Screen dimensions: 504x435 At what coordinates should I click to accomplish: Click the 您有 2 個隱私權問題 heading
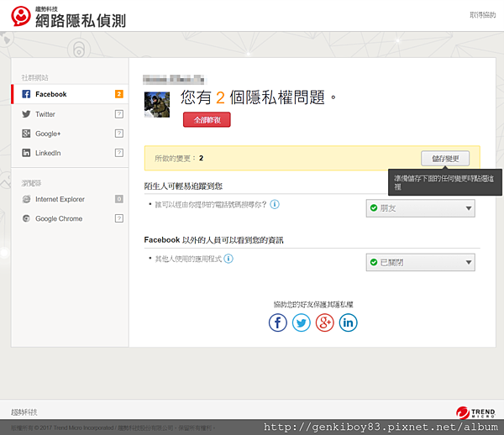point(258,97)
